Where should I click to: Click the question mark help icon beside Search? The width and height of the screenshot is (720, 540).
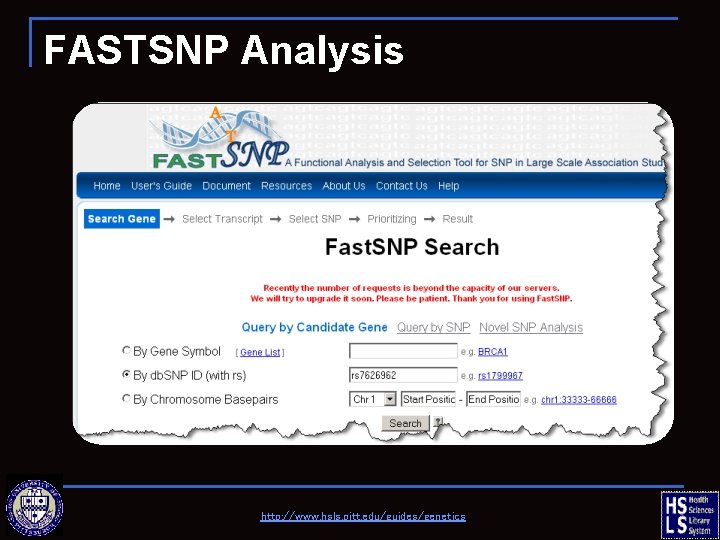click(x=438, y=422)
